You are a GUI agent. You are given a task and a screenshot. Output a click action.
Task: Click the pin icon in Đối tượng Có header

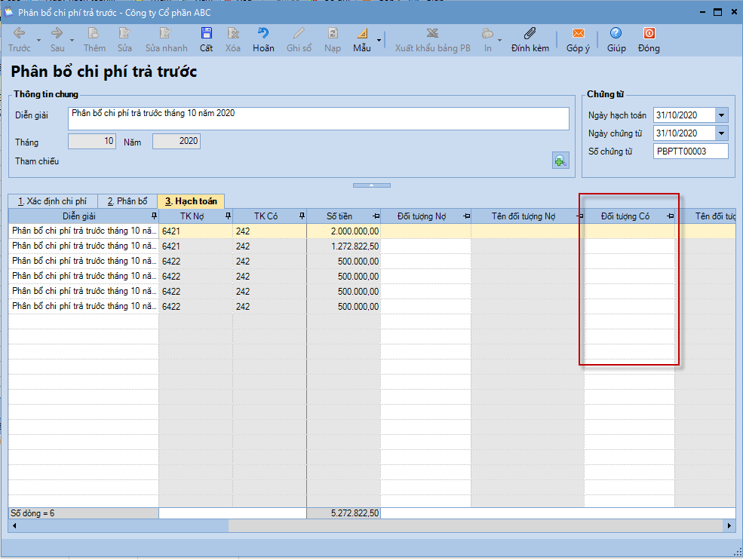point(670,216)
